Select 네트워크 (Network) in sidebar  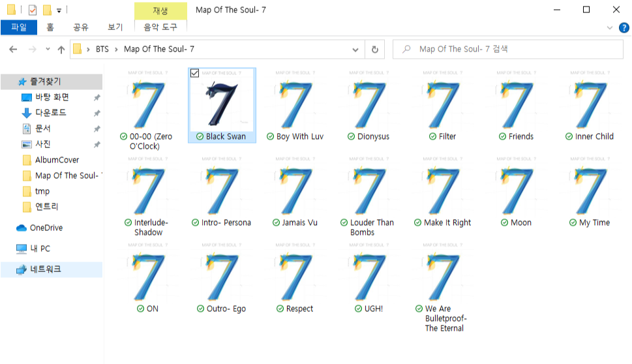click(52, 269)
